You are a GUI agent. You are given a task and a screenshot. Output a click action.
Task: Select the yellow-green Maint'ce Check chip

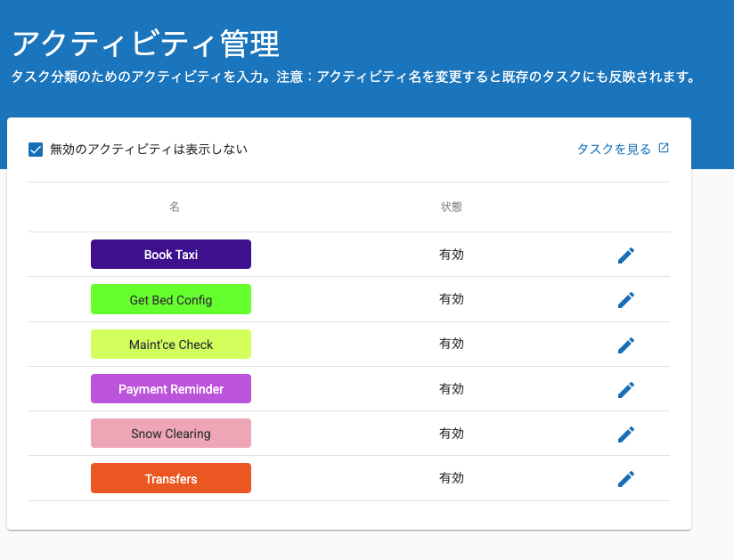(171, 345)
